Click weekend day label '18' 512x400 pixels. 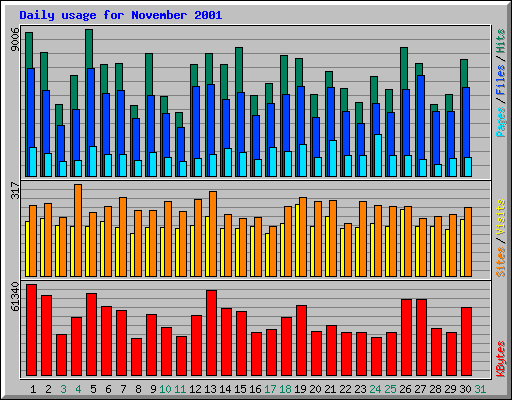[285, 389]
